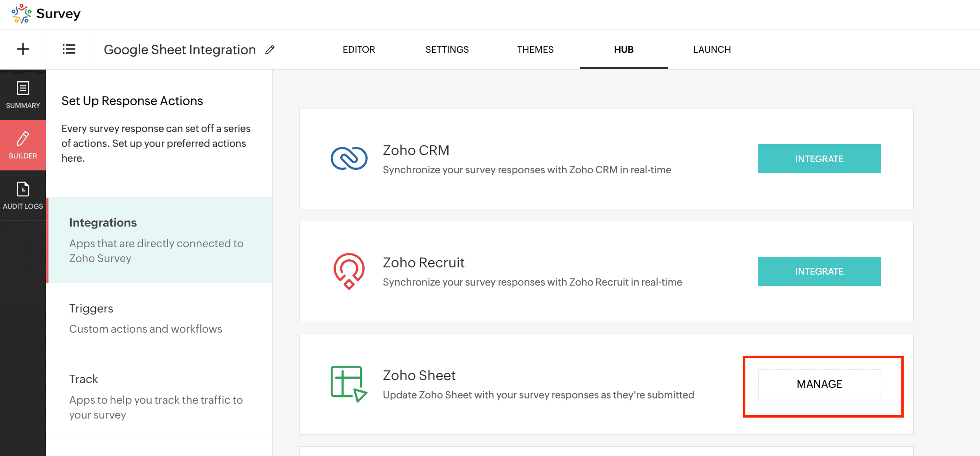Click Integrate button for Zoho Recruit
The image size is (980, 456).
820,271
